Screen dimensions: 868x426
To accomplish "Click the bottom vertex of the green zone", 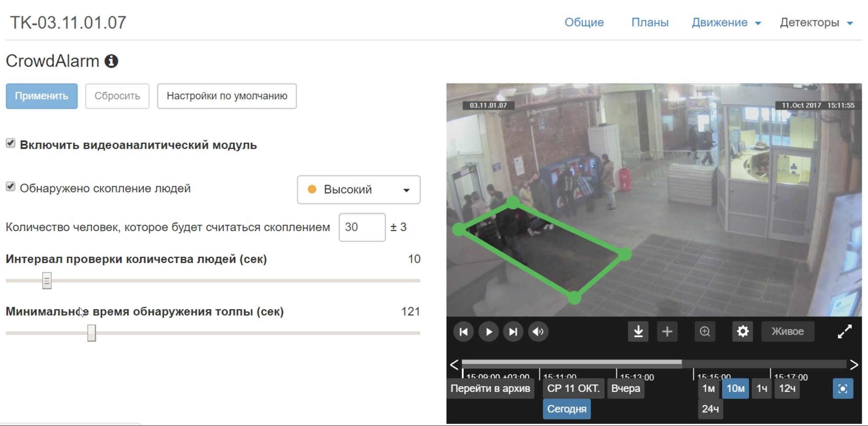I will 574,298.
